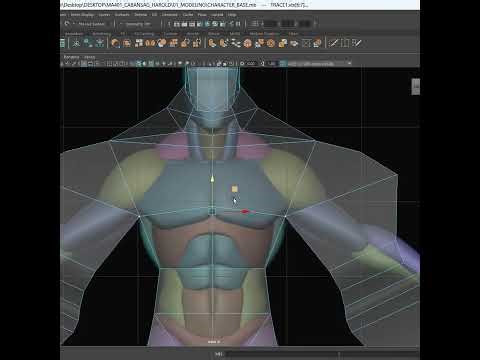480x360 pixels.
Task: Click the viewport vertical scrollbar handle
Action: pos(415,87)
